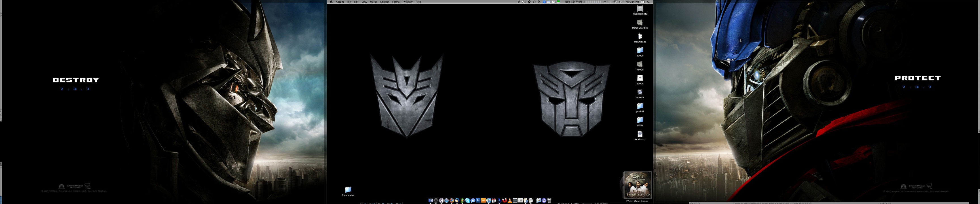Open the Apple menu

tap(331, 2)
